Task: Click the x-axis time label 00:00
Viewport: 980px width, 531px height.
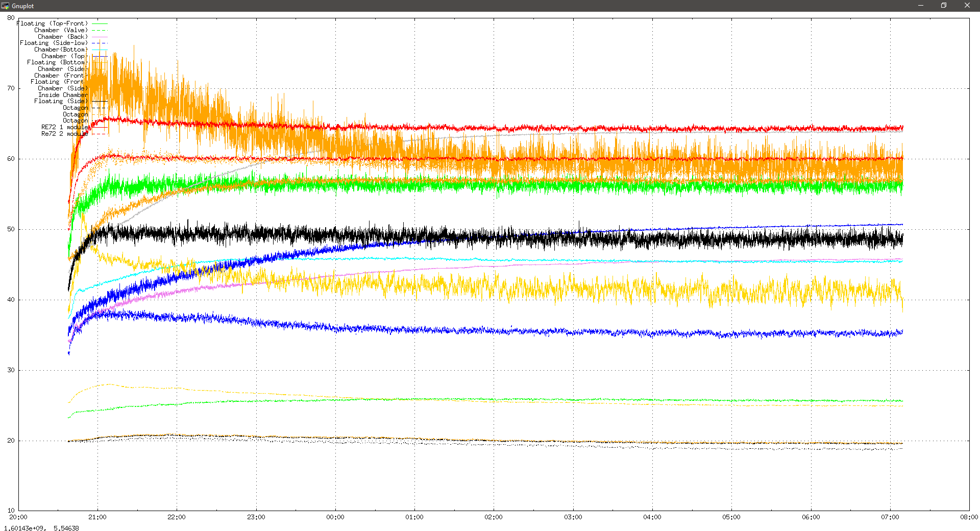Action: [335, 517]
